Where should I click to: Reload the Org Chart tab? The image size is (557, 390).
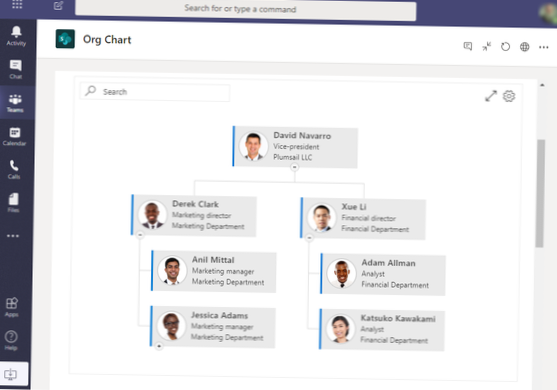[x=505, y=47]
